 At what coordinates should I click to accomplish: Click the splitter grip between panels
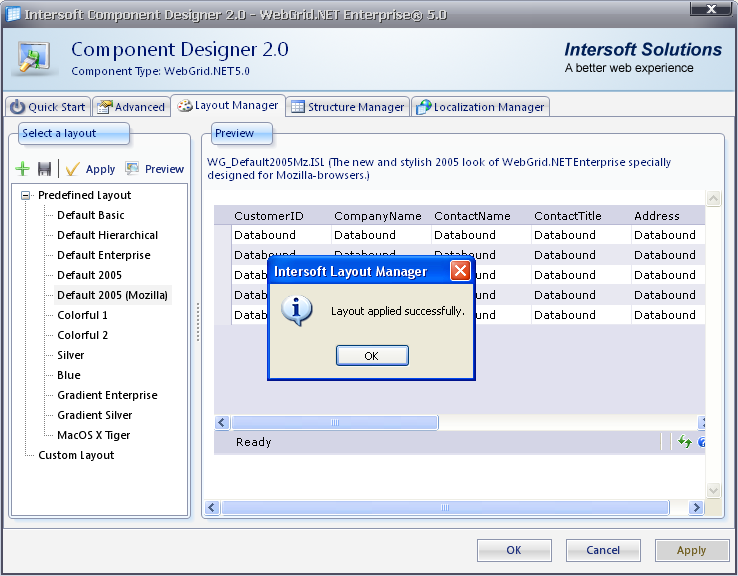[198, 321]
